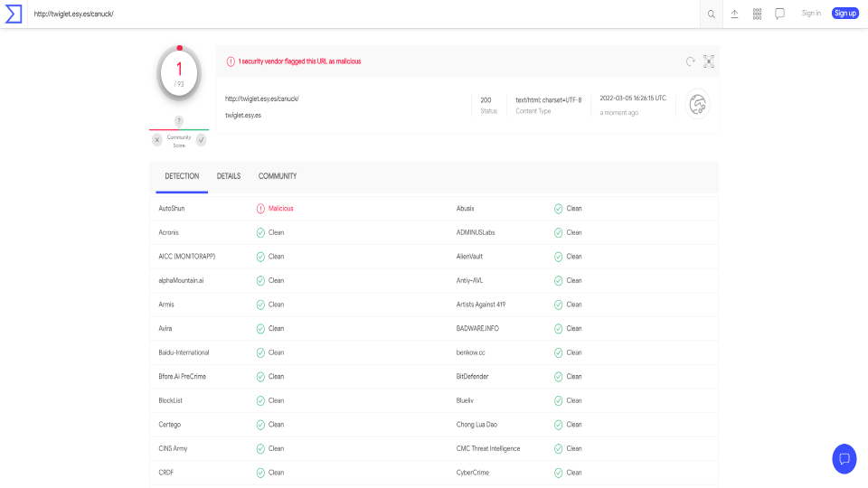
Task: Open the comments speech bubble icon in header
Action: [779, 14]
